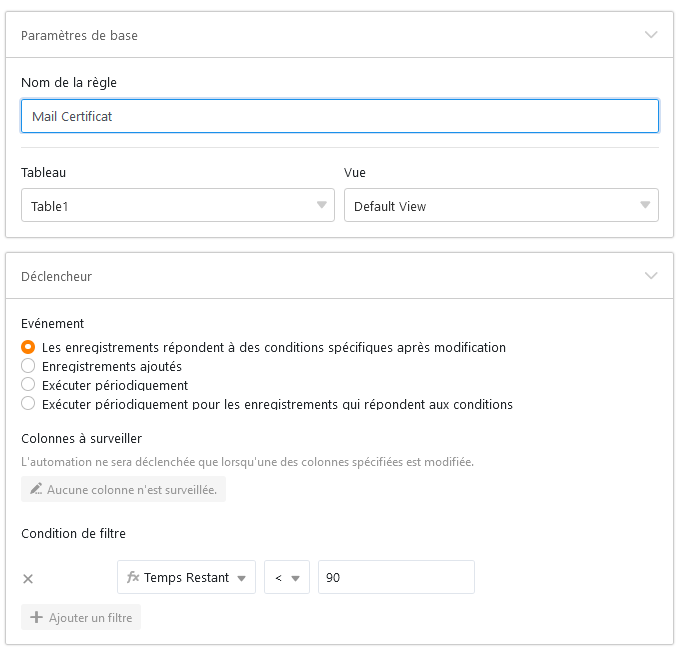Select the Enregistrements ajoutés radio option
This screenshot has width=681, height=651.
click(28, 366)
